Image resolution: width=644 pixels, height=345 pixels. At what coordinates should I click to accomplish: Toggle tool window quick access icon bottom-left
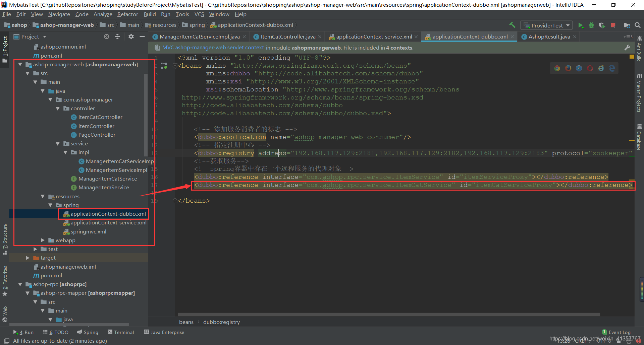pyautogui.click(x=6, y=341)
